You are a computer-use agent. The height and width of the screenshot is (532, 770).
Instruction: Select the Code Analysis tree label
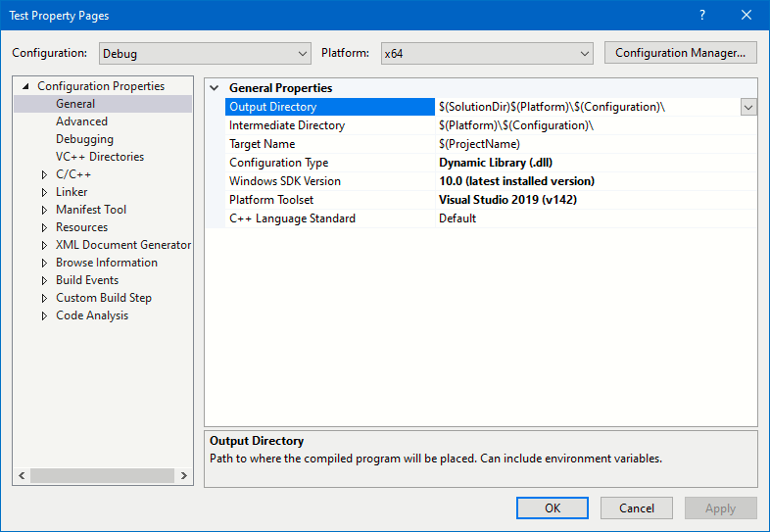click(92, 315)
